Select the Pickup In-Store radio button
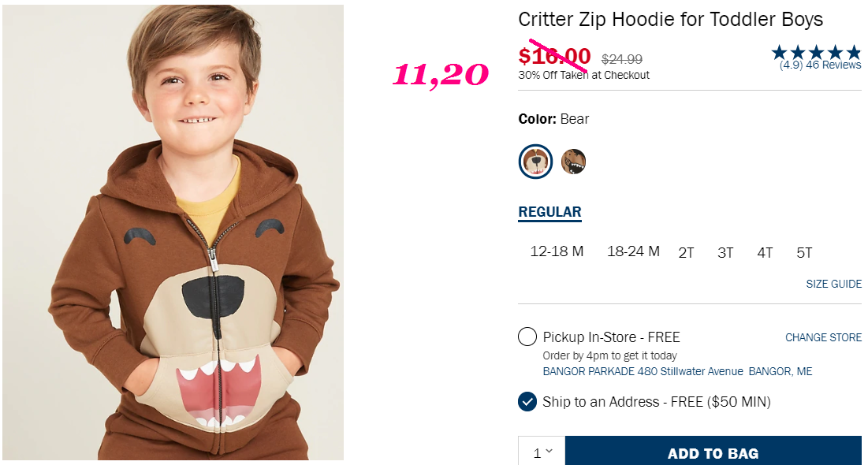868x465 pixels. 527,337
